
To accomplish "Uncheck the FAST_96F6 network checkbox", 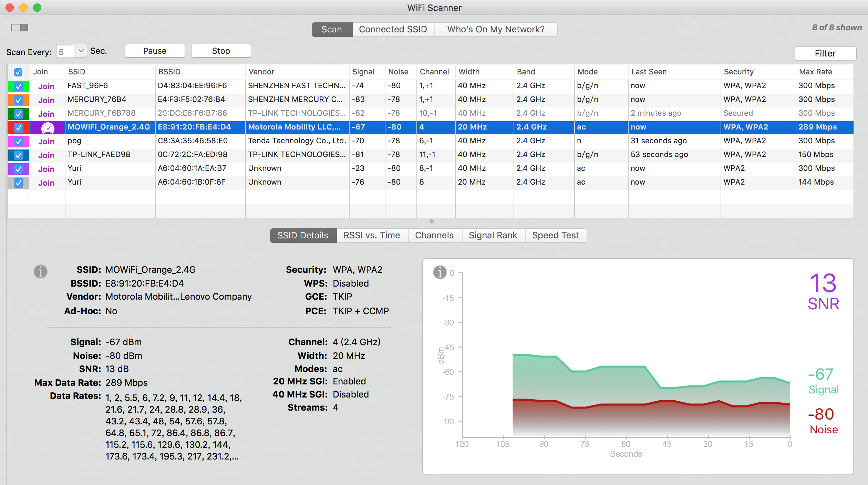I will coord(18,86).
